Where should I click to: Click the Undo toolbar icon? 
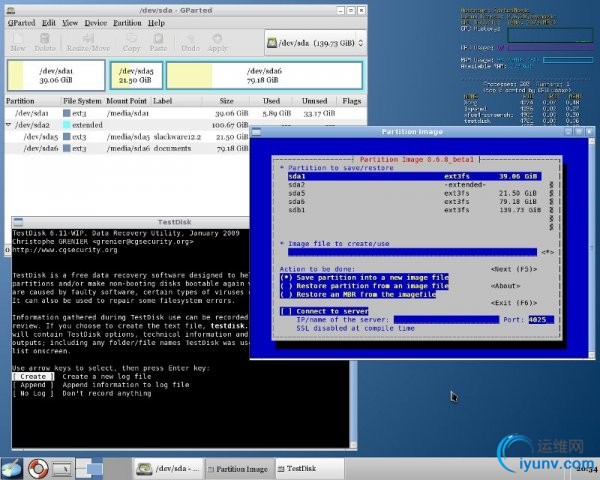[x=191, y=41]
